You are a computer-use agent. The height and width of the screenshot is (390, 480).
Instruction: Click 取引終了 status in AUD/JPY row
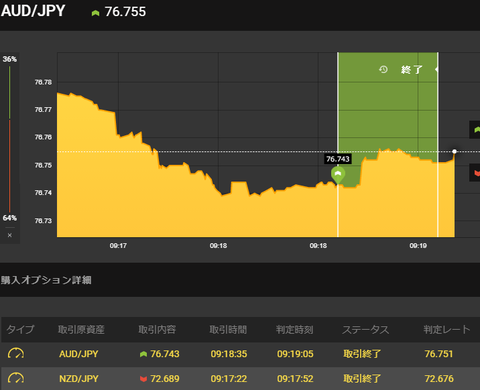[362, 354]
